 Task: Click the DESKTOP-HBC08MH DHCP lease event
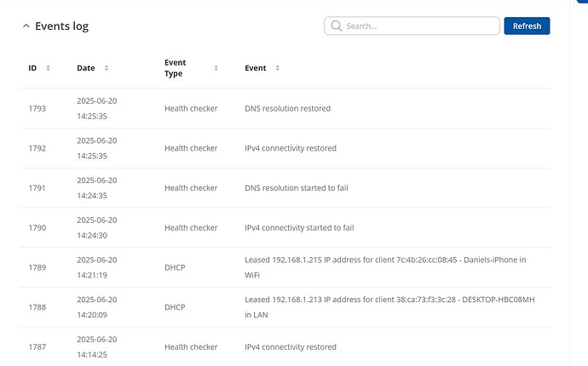point(389,306)
